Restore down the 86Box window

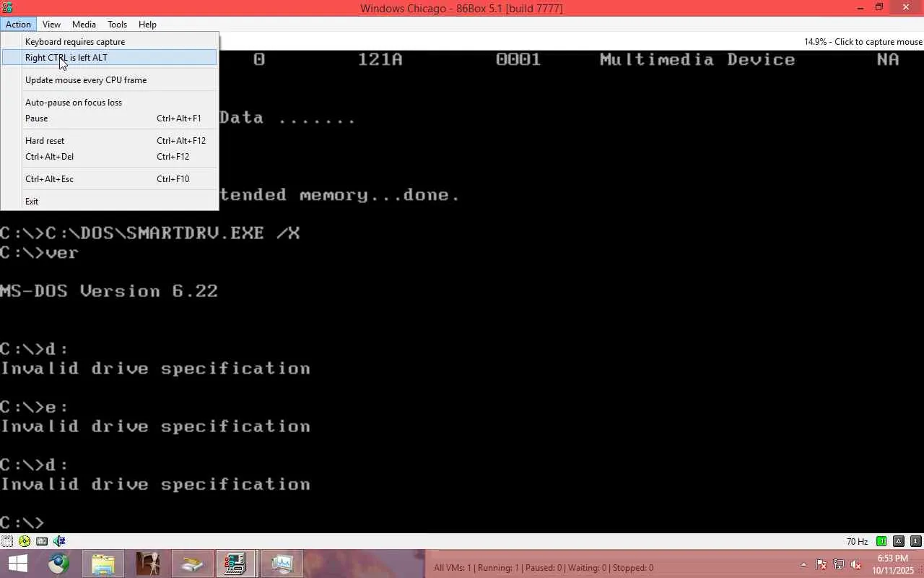(879, 8)
